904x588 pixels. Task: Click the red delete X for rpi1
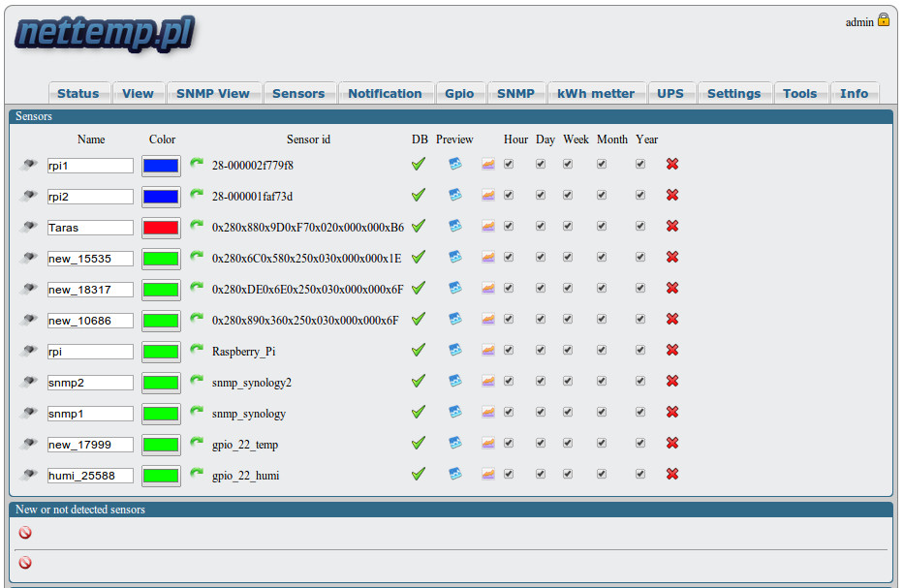[672, 165]
